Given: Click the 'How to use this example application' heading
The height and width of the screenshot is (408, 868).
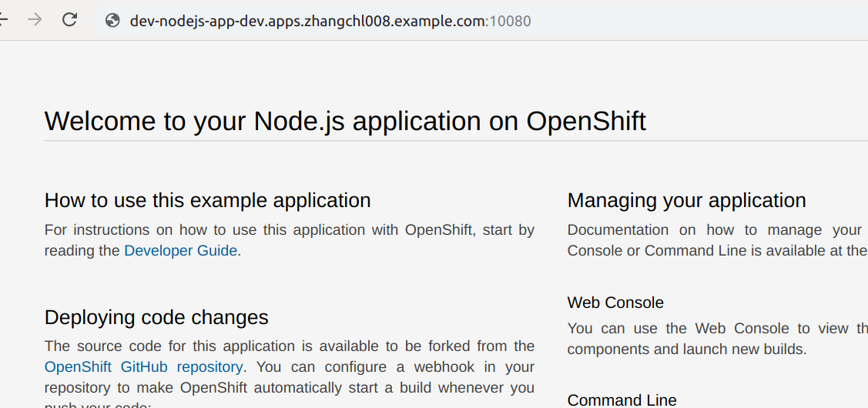Looking at the screenshot, I should point(208,200).
